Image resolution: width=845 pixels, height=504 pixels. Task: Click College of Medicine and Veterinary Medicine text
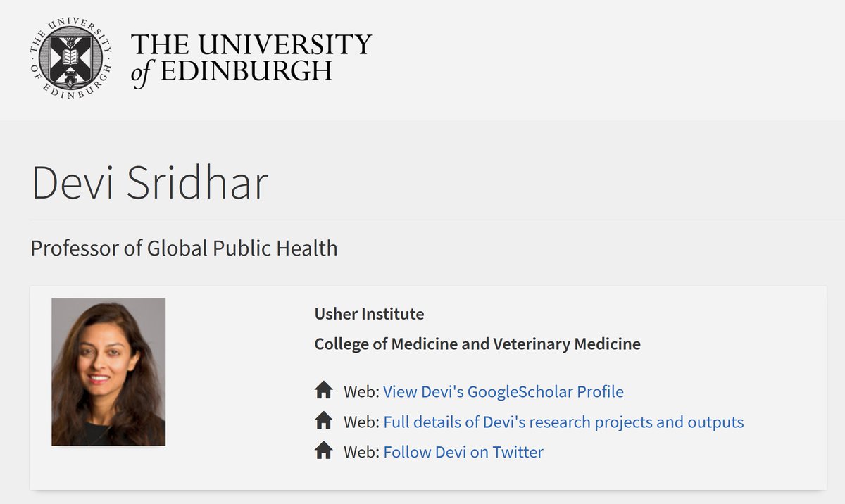477,344
